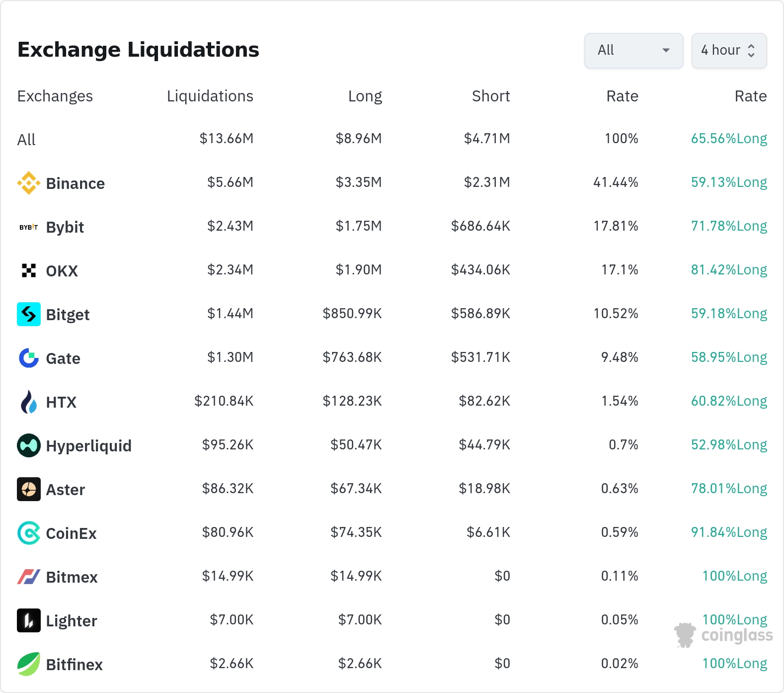Click the Bybit logo icon
This screenshot has height=693, width=784.
tap(29, 227)
